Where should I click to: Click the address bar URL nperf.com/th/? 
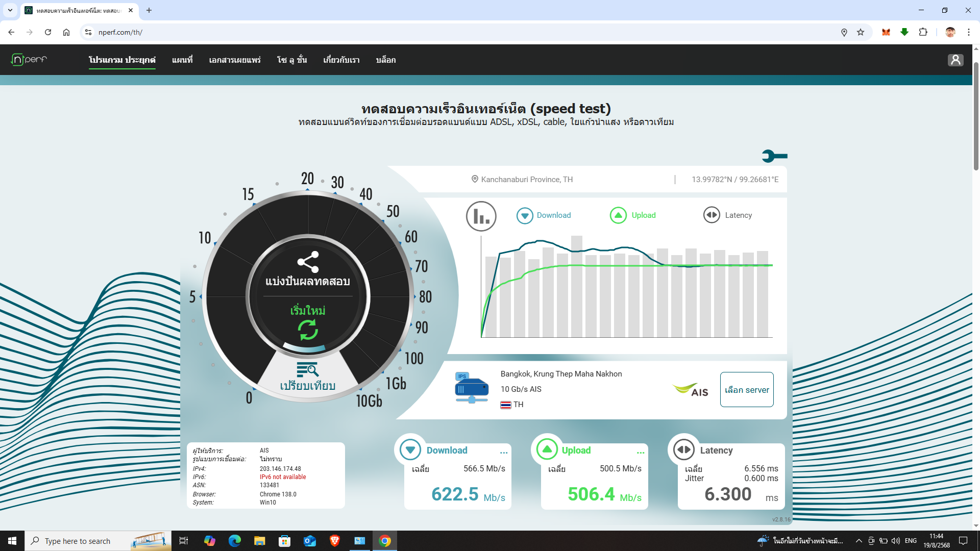pyautogui.click(x=120, y=32)
